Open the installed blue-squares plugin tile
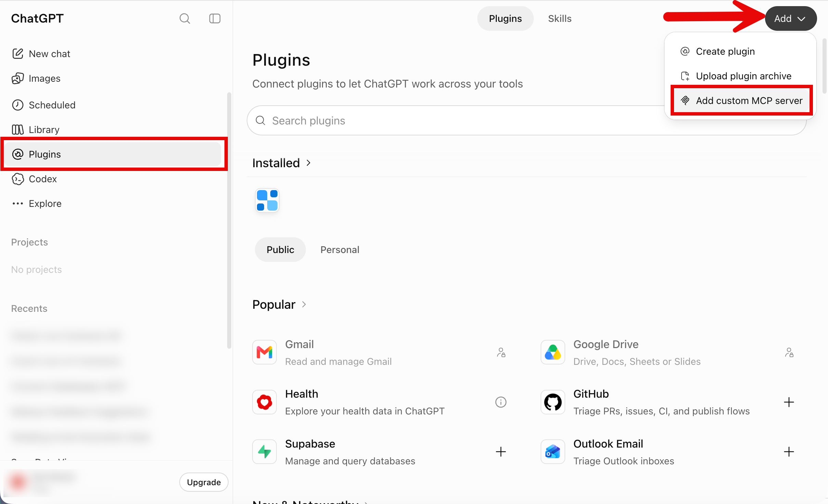 pyautogui.click(x=267, y=200)
